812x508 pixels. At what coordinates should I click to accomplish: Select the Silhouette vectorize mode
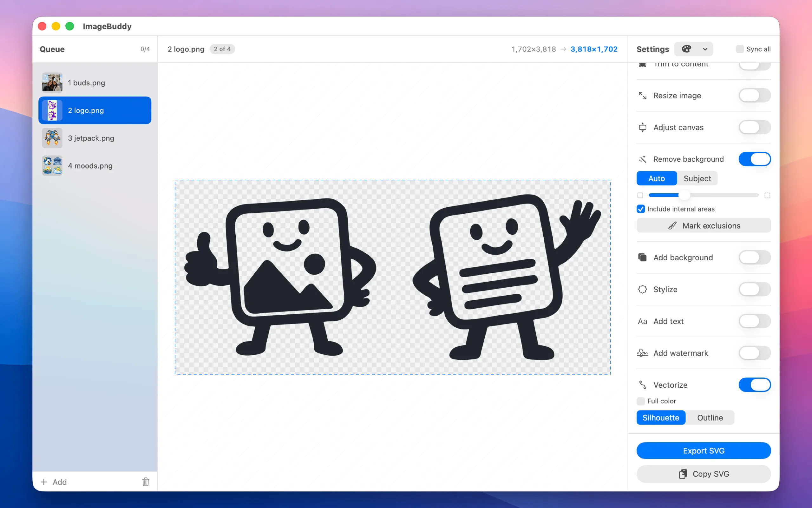(x=660, y=418)
